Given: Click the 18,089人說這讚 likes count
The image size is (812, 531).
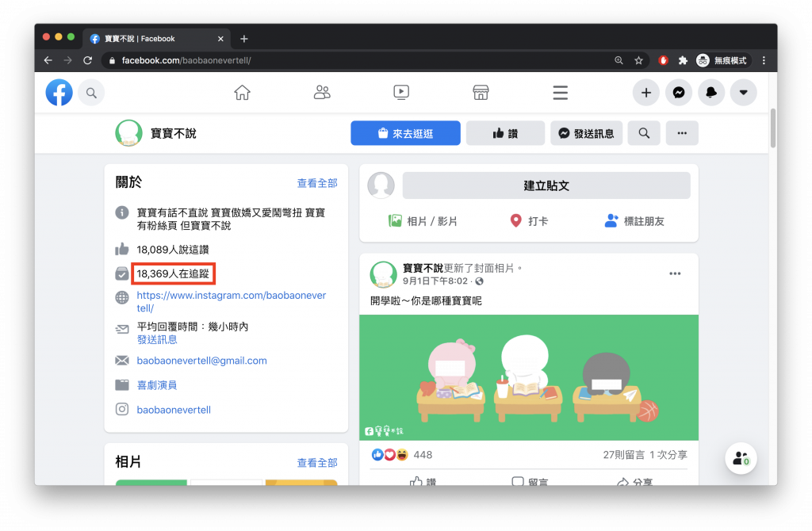Looking at the screenshot, I should [172, 250].
